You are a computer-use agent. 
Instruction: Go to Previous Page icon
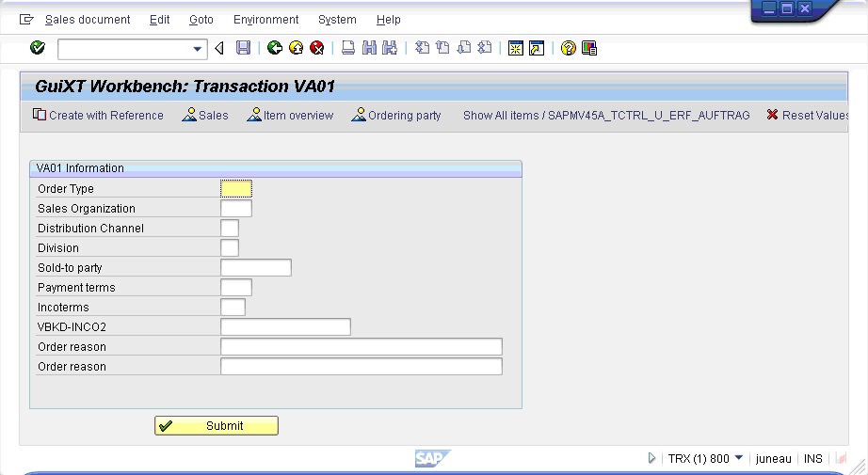point(442,48)
